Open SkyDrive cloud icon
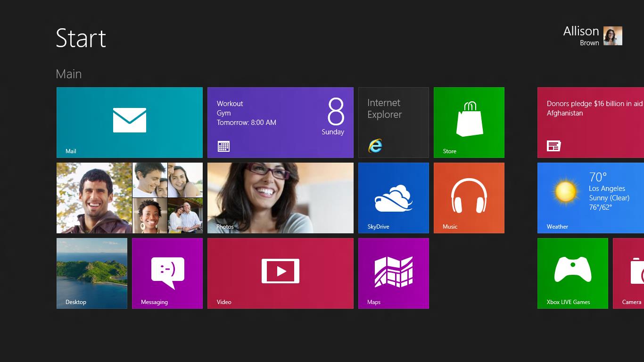This screenshot has width=644, height=362. [394, 198]
